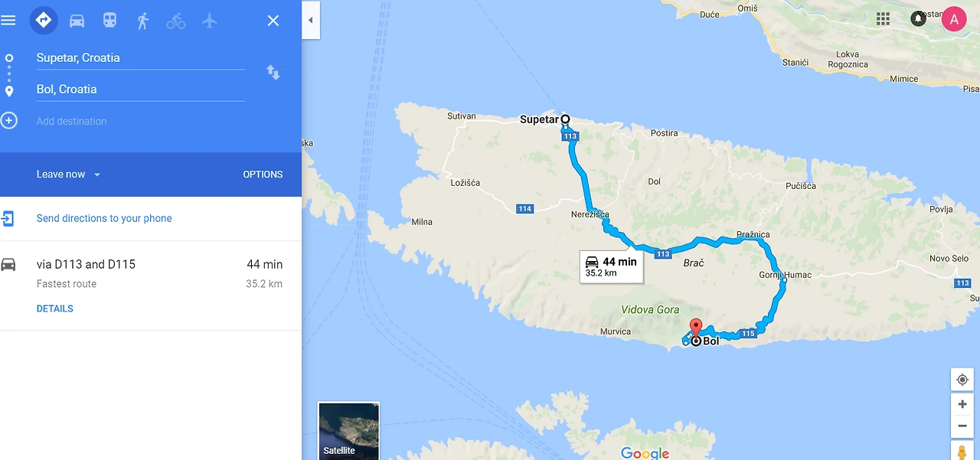The height and width of the screenshot is (460, 980).
Task: Select the transit travel mode
Action: [109, 21]
